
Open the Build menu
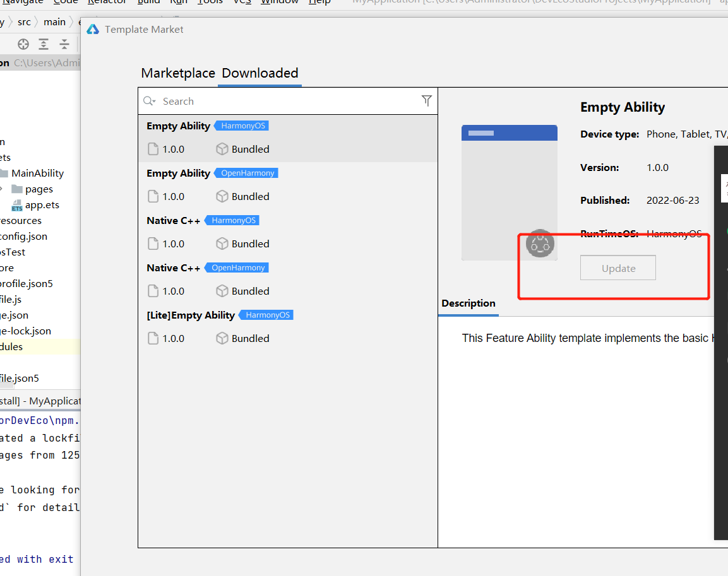148,2
